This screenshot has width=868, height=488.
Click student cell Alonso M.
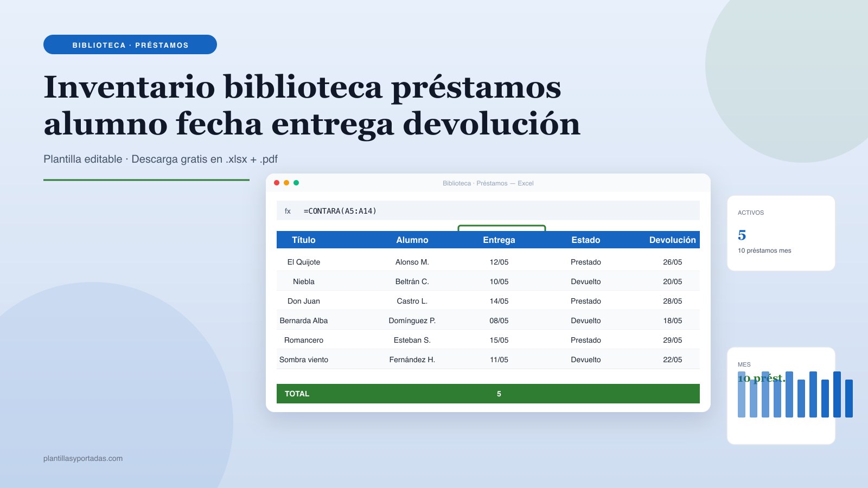click(x=412, y=262)
